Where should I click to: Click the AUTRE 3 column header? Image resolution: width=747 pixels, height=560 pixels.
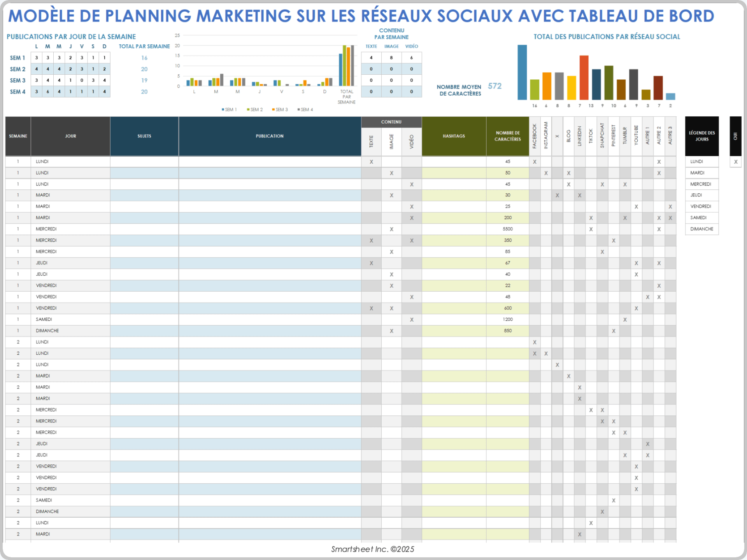click(x=670, y=136)
